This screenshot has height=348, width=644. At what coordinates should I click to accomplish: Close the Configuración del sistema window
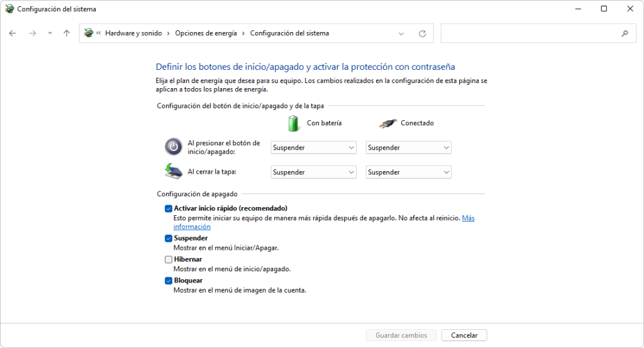(630, 9)
